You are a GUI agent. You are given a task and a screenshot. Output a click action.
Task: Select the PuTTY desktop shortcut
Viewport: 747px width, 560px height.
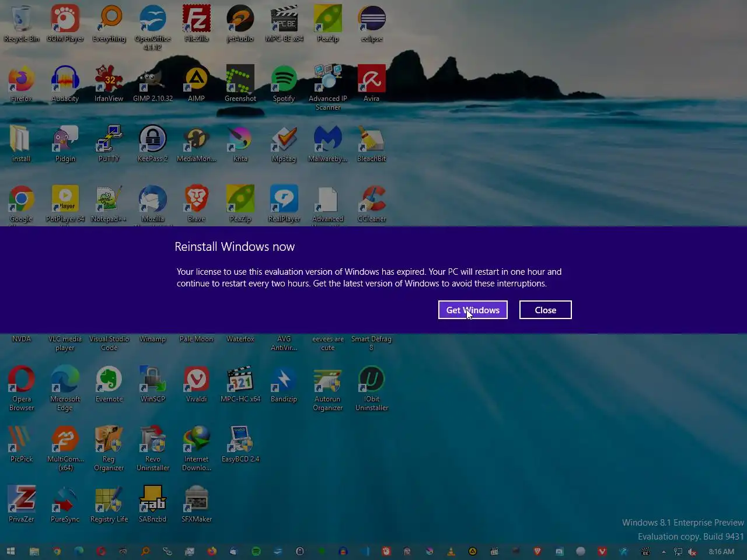pos(109,144)
